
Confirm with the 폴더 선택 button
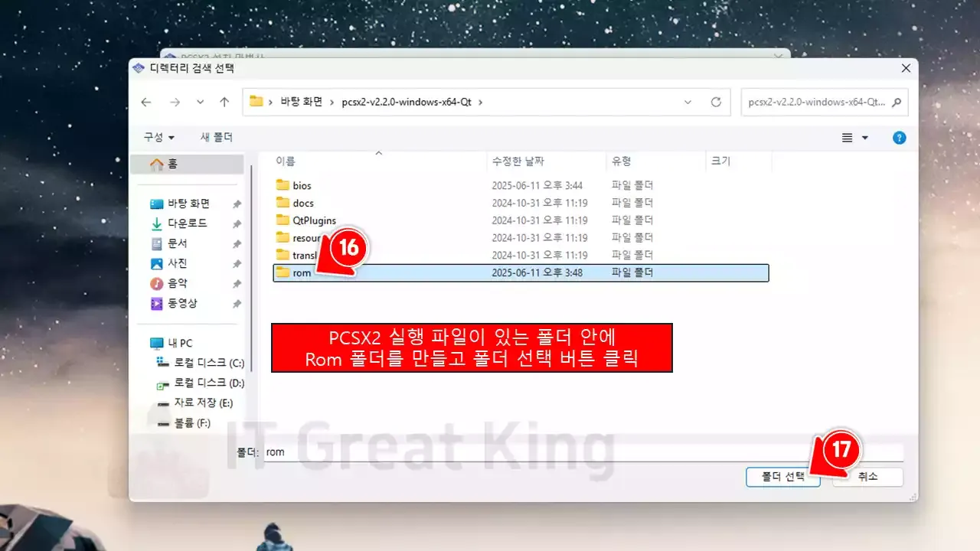783,477
